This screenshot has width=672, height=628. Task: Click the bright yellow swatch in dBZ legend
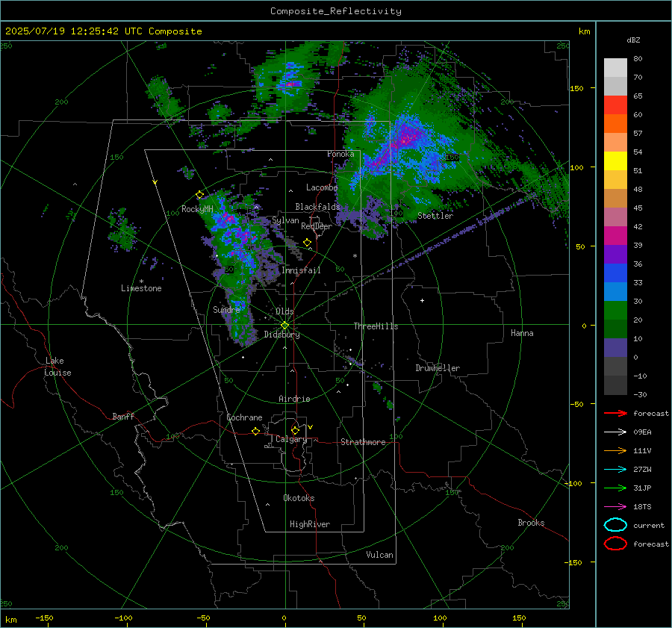[x=615, y=161]
